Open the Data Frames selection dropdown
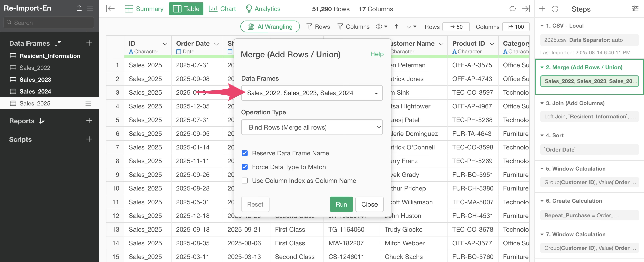Viewport: 644px width, 262px height. pos(311,93)
